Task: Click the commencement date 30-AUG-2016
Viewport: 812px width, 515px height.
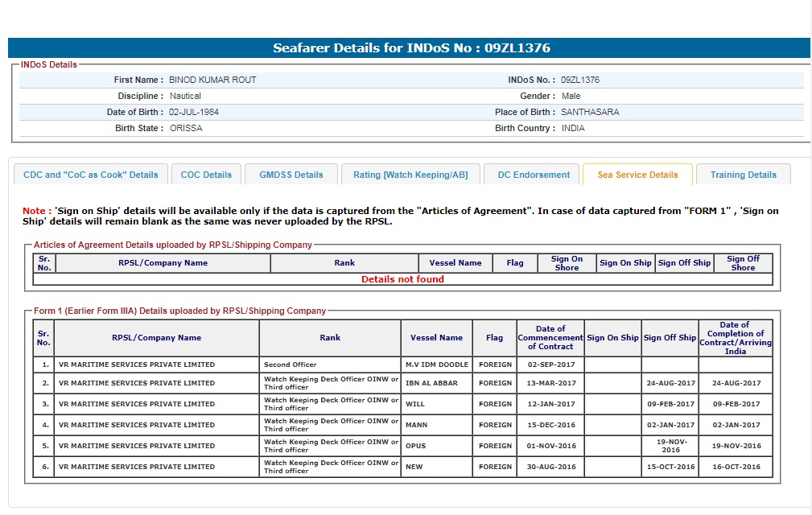Action: tap(550, 467)
